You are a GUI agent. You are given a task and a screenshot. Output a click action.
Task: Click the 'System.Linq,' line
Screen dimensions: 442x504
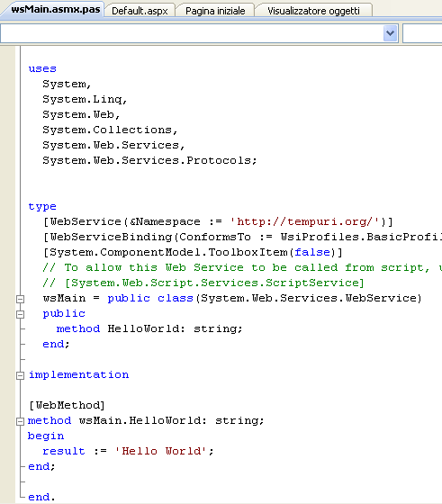[x=85, y=99]
